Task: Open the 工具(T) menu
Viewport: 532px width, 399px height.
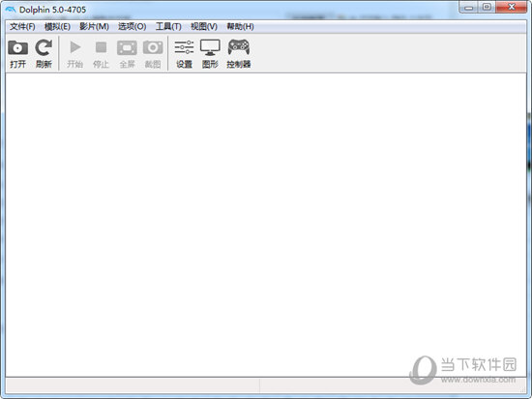Action: (168, 26)
